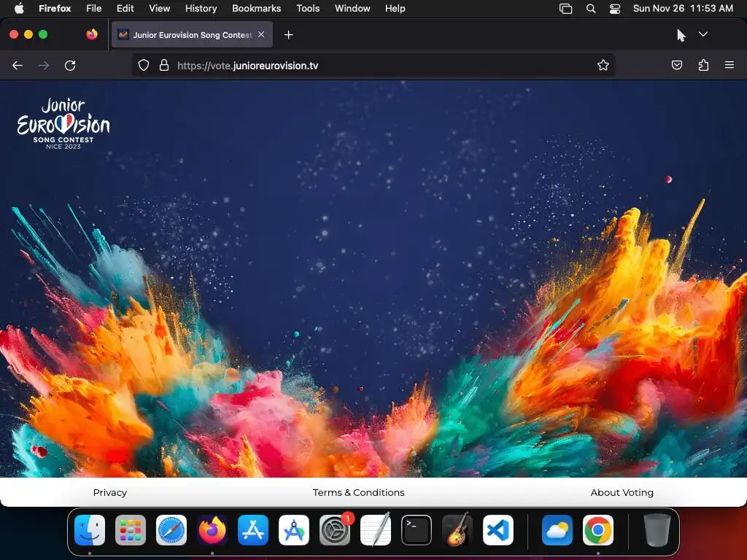Launch Visual Studio Code from the Dock
Screen dimensions: 747x560
[x=498, y=530]
